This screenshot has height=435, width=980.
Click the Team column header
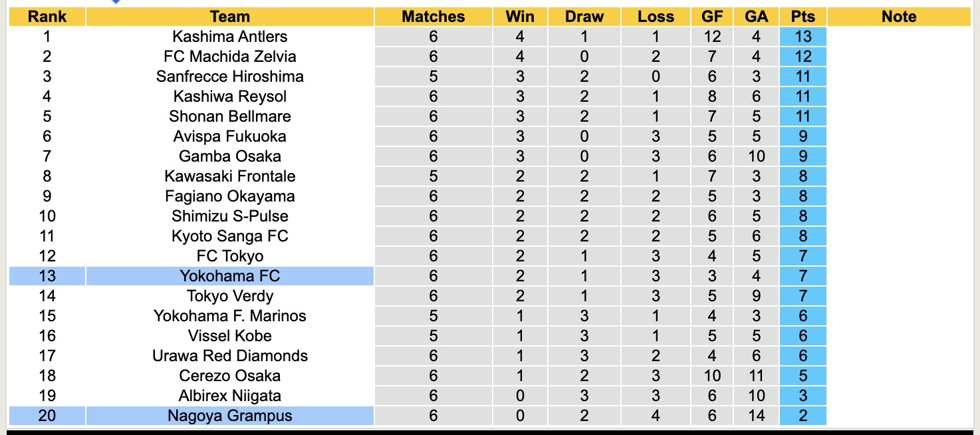tap(230, 17)
